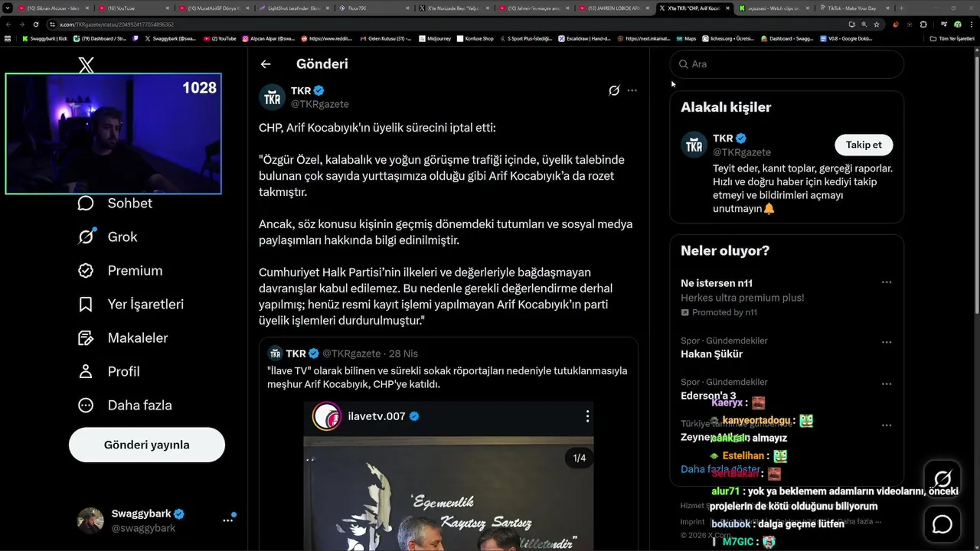
Task: Open Swaggybark account switcher dots
Action: click(228, 520)
